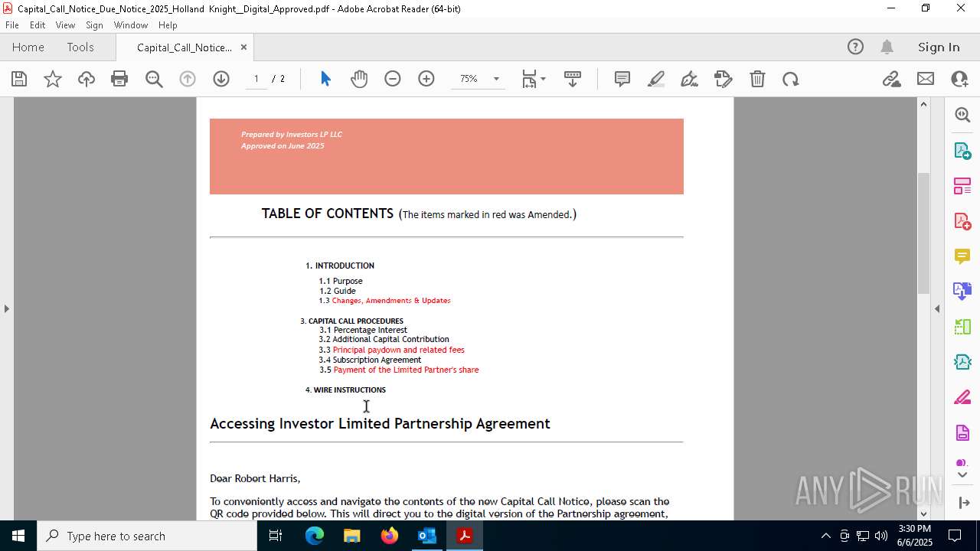The height and width of the screenshot is (551, 980).
Task: Click the taskbar search box
Action: pyautogui.click(x=147, y=536)
